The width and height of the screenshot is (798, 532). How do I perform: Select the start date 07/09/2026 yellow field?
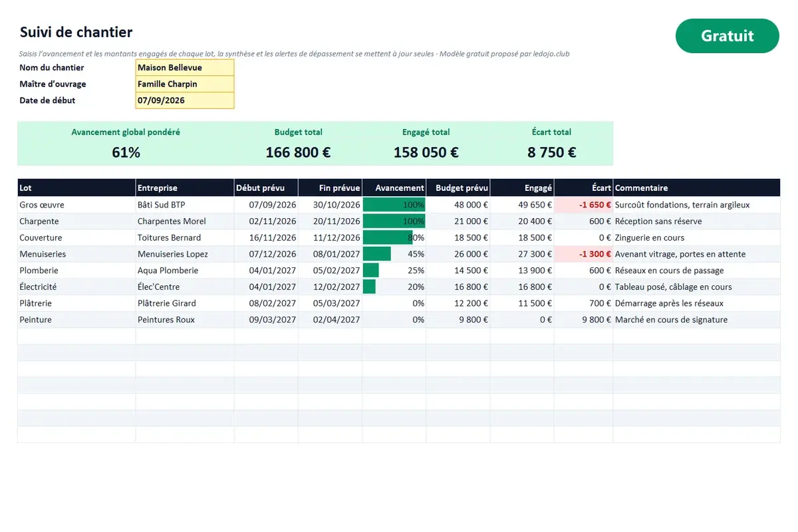pyautogui.click(x=185, y=100)
